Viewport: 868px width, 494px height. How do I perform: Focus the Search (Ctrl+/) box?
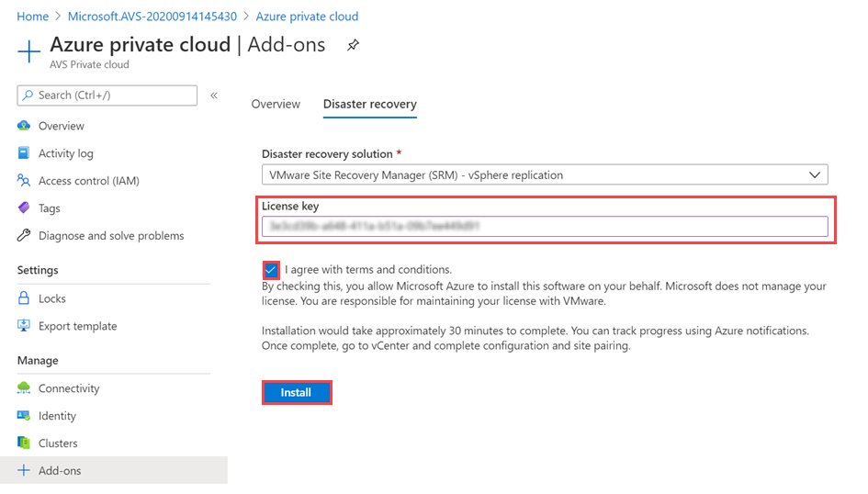pyautogui.click(x=107, y=95)
